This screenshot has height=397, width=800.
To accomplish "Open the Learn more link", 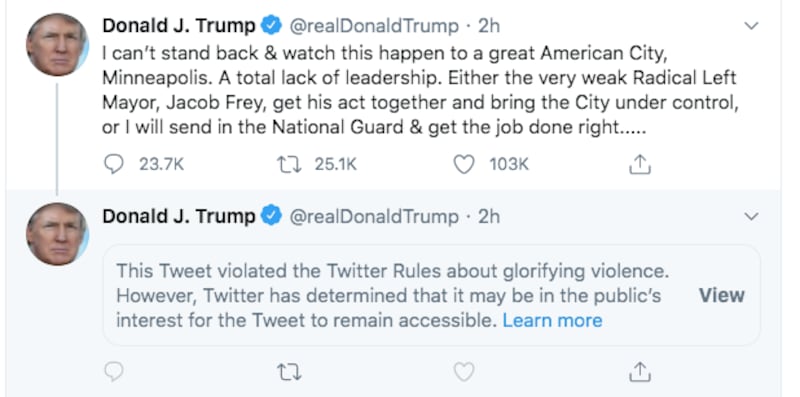I will point(552,320).
